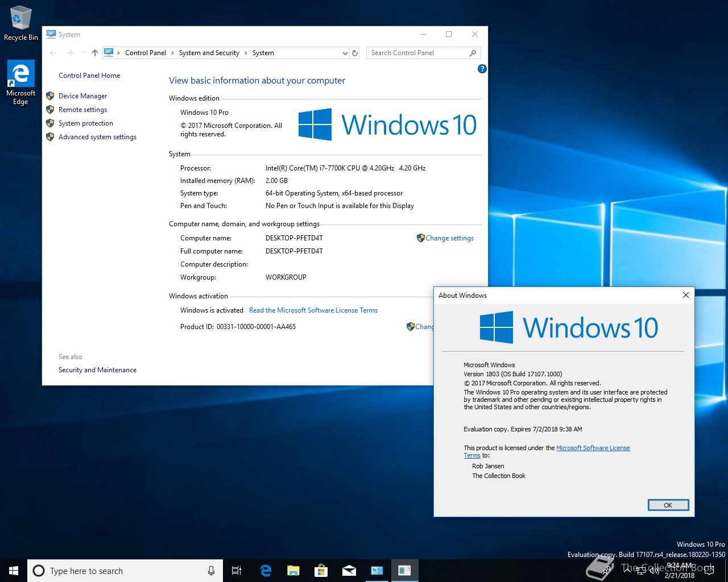Expand the chevron after Control Panel breadcrumb
Viewport: 728px width, 582px height.
(x=172, y=53)
